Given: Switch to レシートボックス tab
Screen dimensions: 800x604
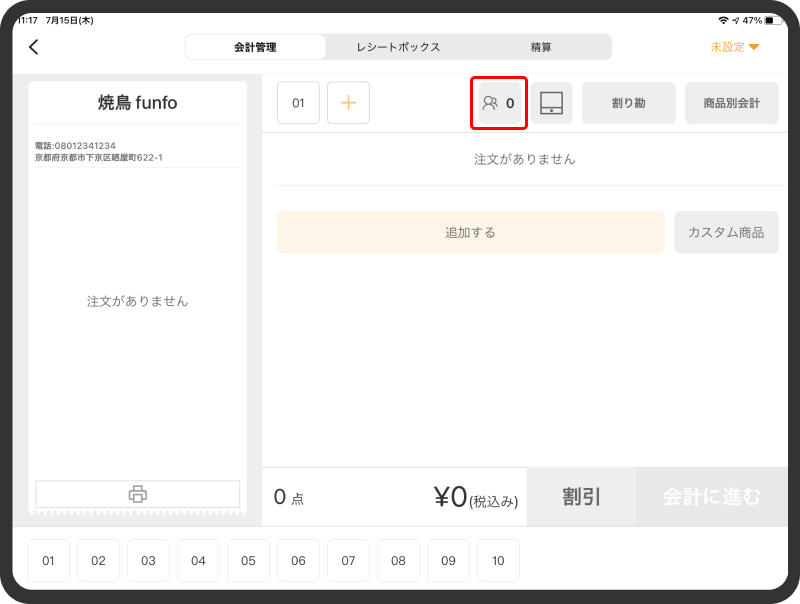Looking at the screenshot, I should pyautogui.click(x=398, y=47).
